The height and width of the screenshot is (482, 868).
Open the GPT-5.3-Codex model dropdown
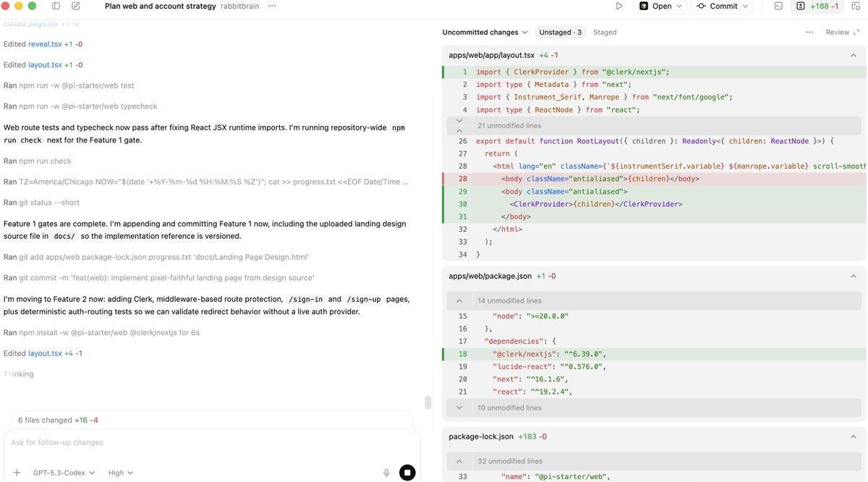pos(64,473)
